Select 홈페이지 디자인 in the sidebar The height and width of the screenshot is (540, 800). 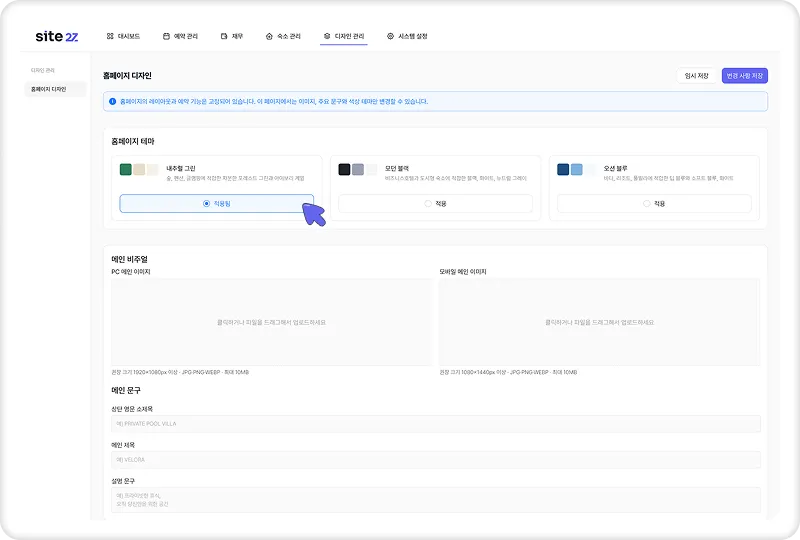tap(55, 89)
